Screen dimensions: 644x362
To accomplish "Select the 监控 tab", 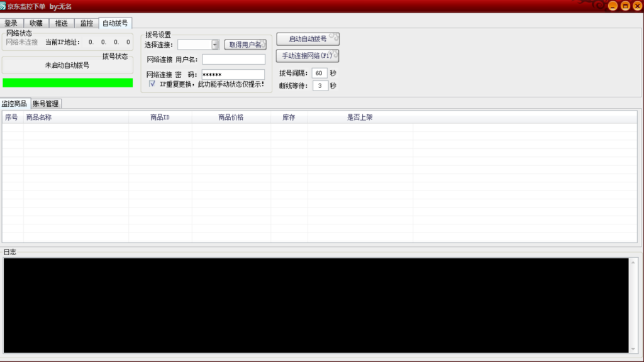I will point(87,23).
